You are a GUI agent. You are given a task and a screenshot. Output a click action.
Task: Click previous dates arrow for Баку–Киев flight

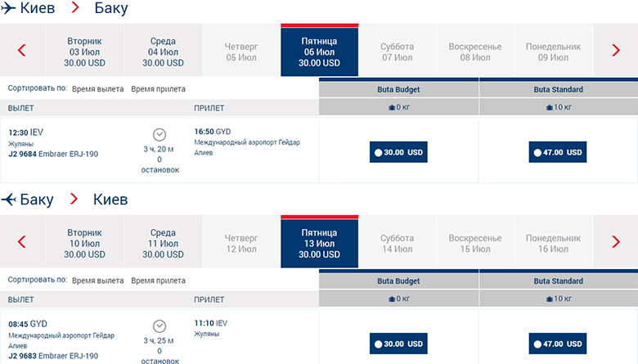22,242
